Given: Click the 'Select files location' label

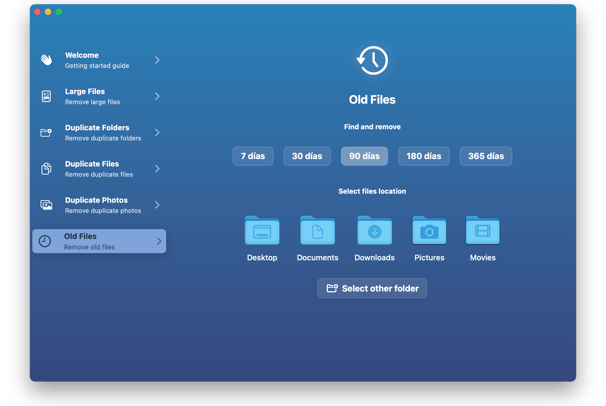Looking at the screenshot, I should point(372,191).
